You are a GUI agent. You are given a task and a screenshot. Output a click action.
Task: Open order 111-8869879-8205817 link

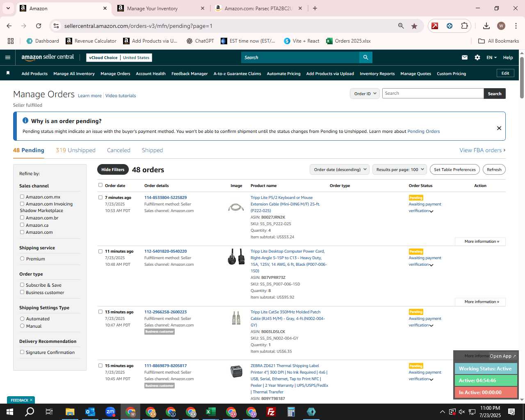(165, 365)
